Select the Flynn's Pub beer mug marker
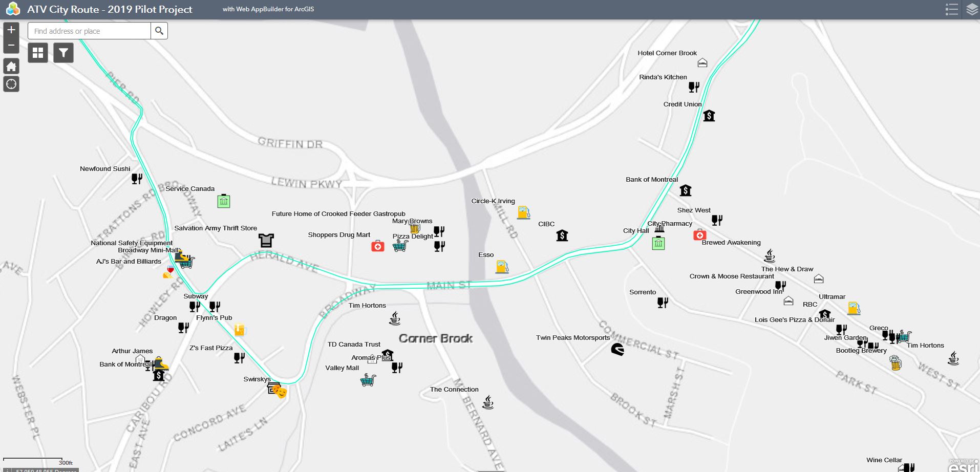Image resolution: width=980 pixels, height=472 pixels. 240,330
